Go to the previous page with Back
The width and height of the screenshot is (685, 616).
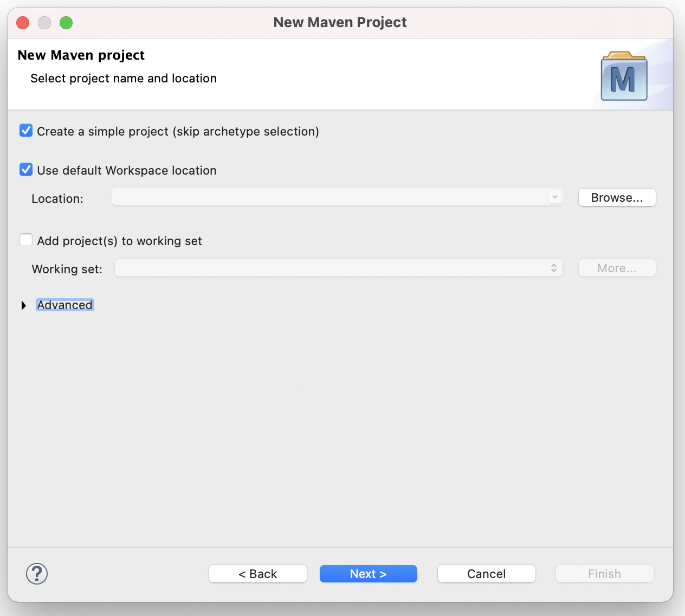click(258, 574)
